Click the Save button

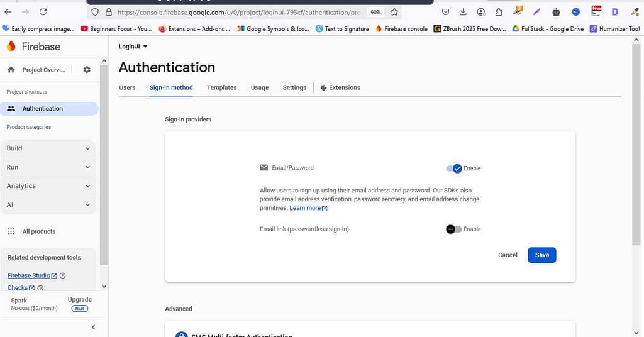coord(541,255)
